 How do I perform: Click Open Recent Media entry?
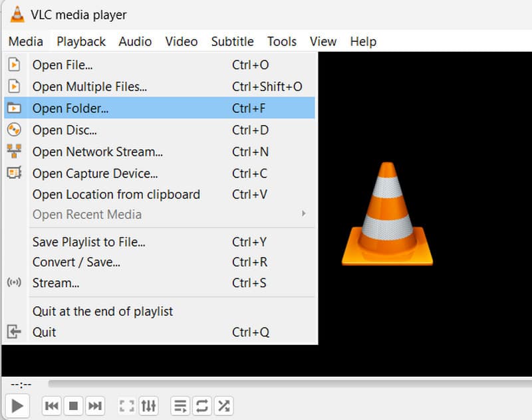[160, 214]
